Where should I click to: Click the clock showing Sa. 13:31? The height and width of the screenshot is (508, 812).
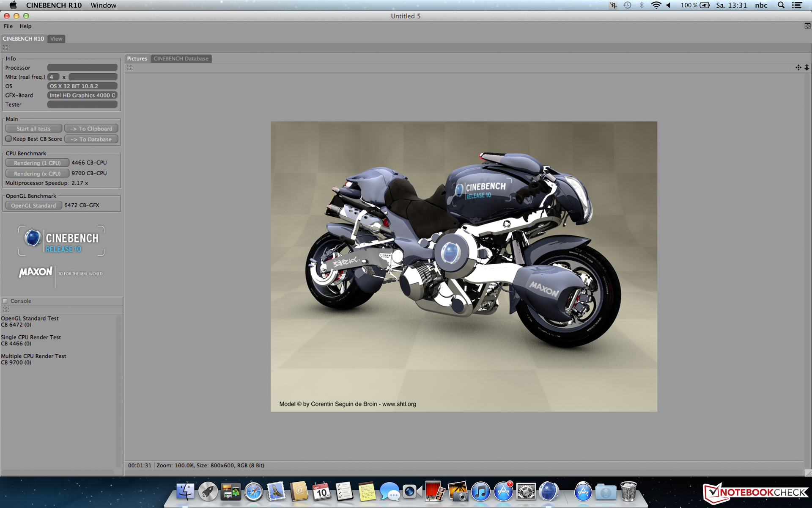click(731, 5)
